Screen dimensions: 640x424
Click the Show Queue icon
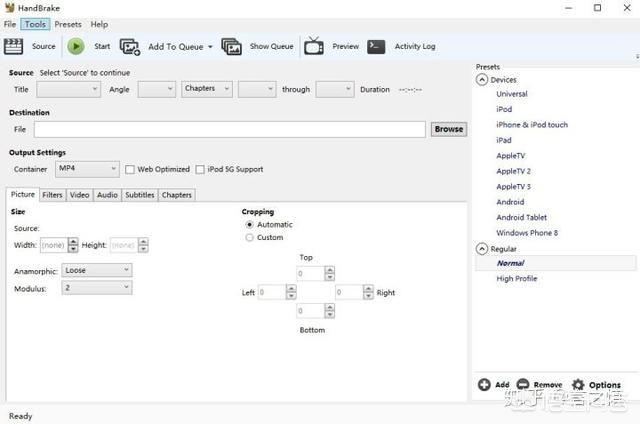point(231,47)
